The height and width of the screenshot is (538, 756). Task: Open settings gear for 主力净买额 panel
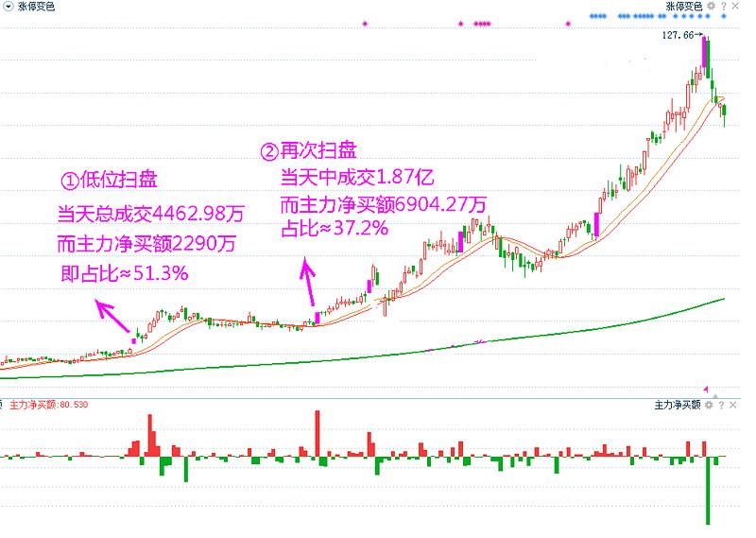[x=709, y=405]
